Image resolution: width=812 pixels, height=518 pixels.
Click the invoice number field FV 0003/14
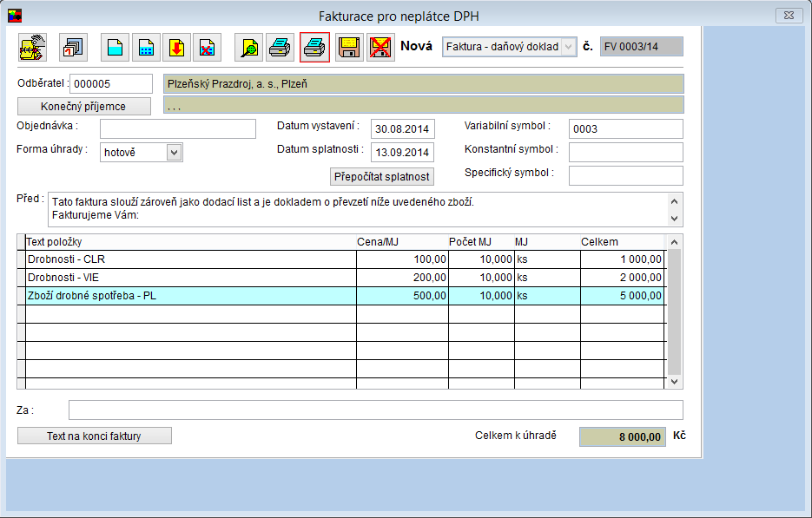click(x=642, y=47)
